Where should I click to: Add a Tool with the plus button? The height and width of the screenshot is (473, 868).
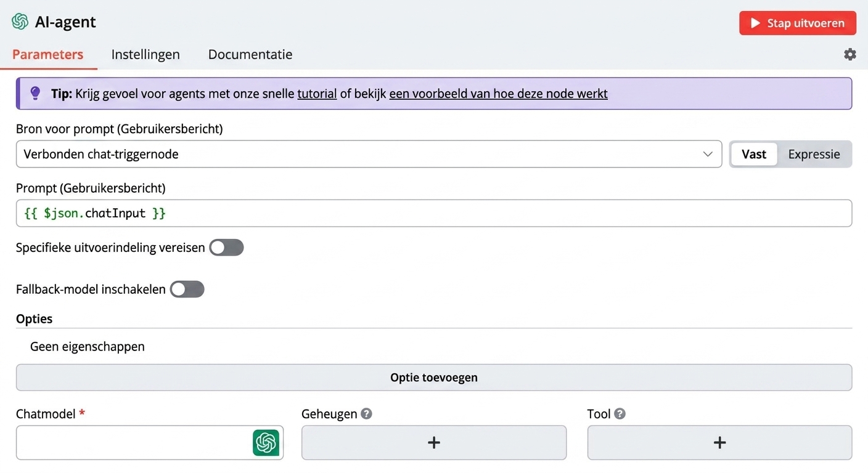coord(719,442)
